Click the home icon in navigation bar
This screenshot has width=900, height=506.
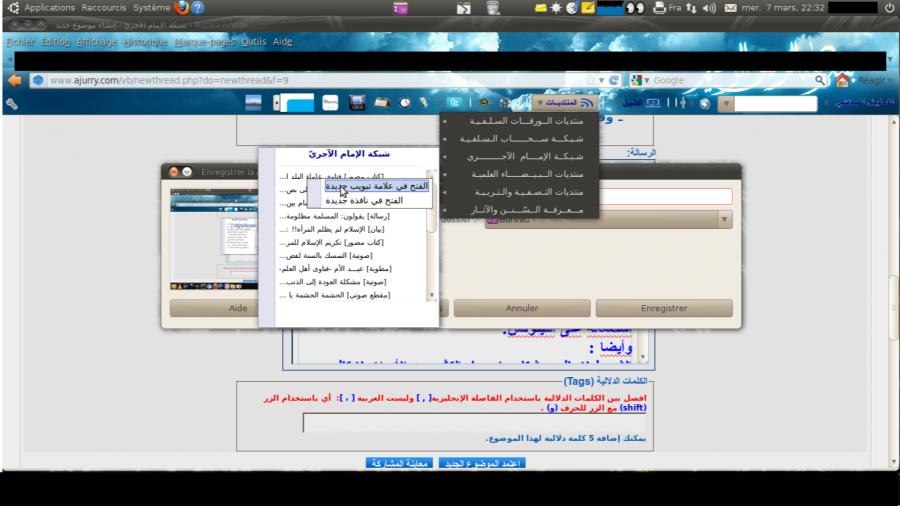(x=843, y=80)
